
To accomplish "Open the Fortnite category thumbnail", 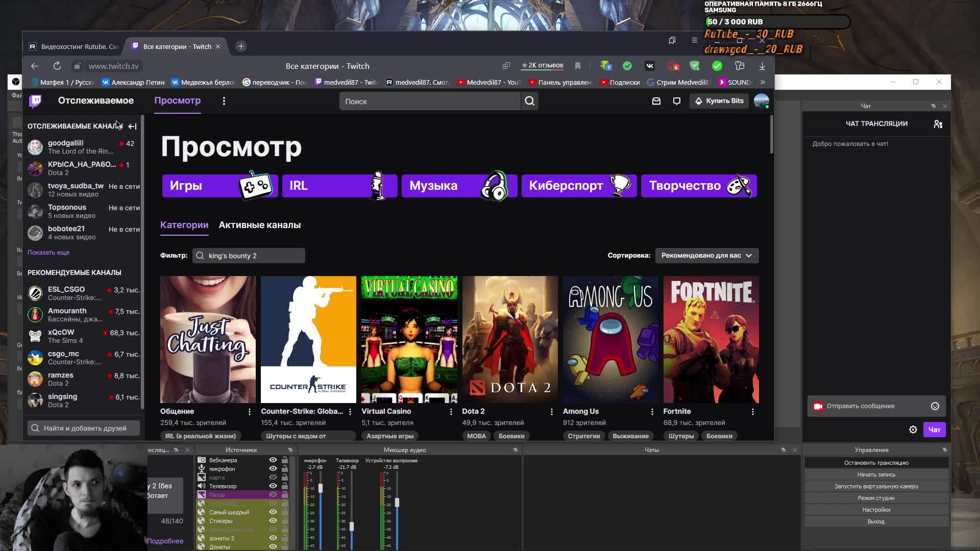I will (x=711, y=339).
